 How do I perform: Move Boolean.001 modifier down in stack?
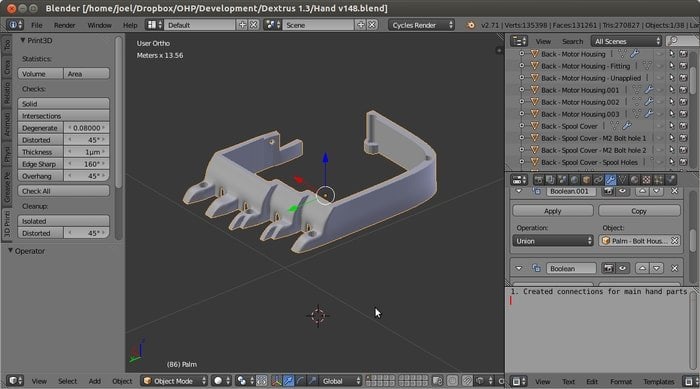(x=656, y=191)
